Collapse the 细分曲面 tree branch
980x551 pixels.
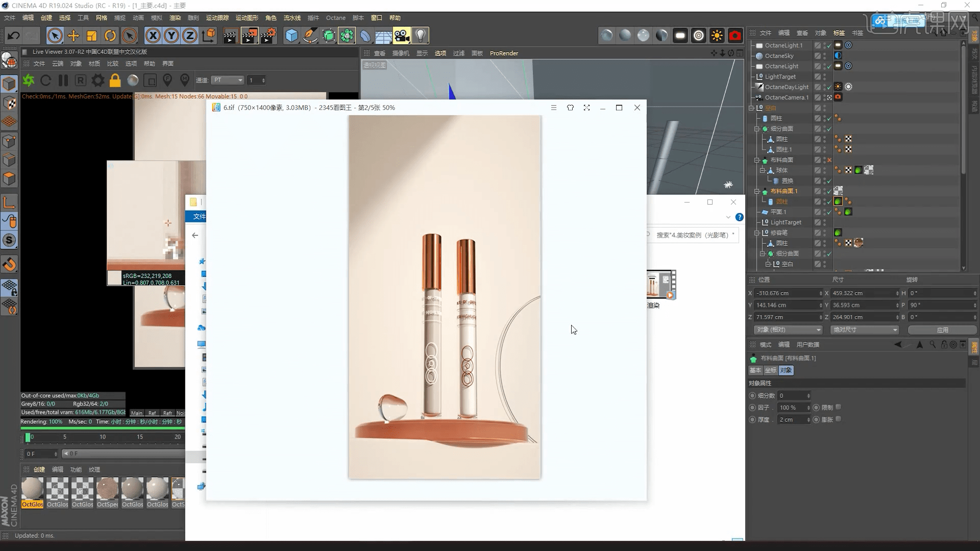[757, 129]
